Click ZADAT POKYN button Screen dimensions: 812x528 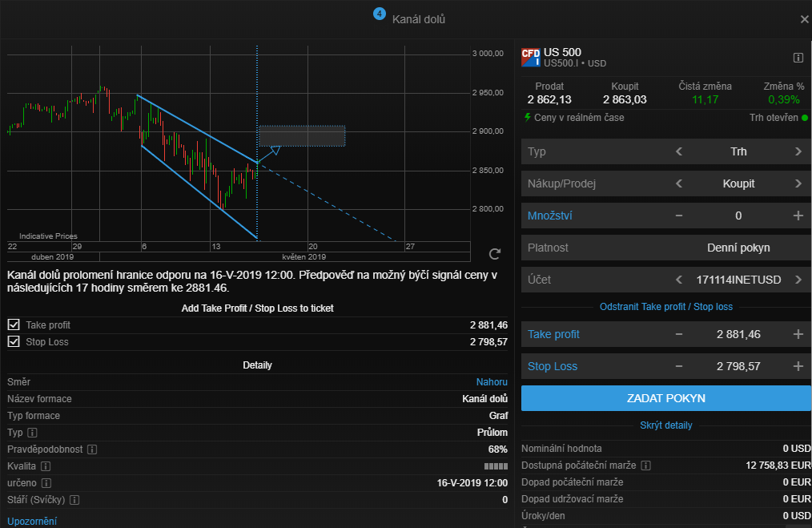tap(666, 398)
